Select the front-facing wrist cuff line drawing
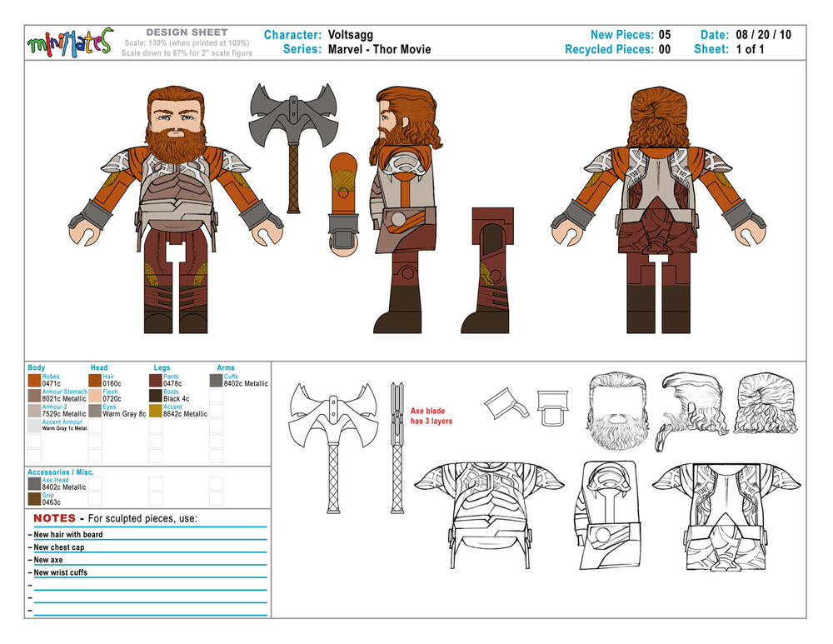Screen dimensions: 833x644 pyautogui.click(x=552, y=407)
